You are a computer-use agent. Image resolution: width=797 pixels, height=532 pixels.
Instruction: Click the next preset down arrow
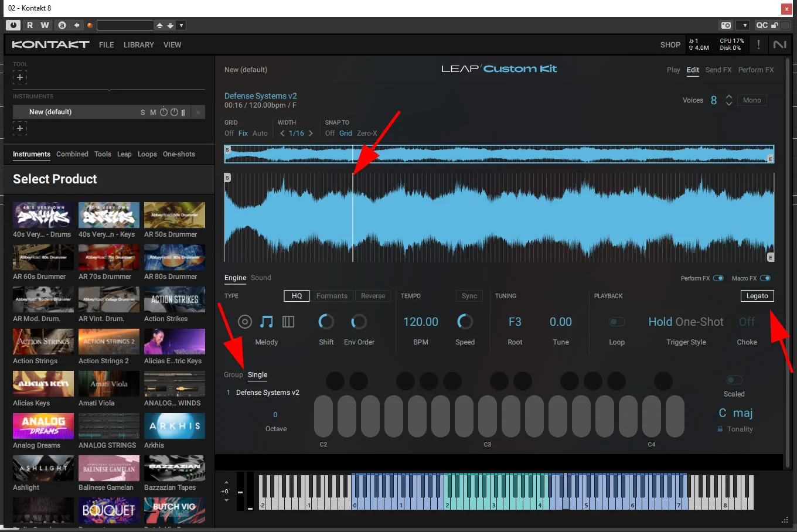coord(170,25)
